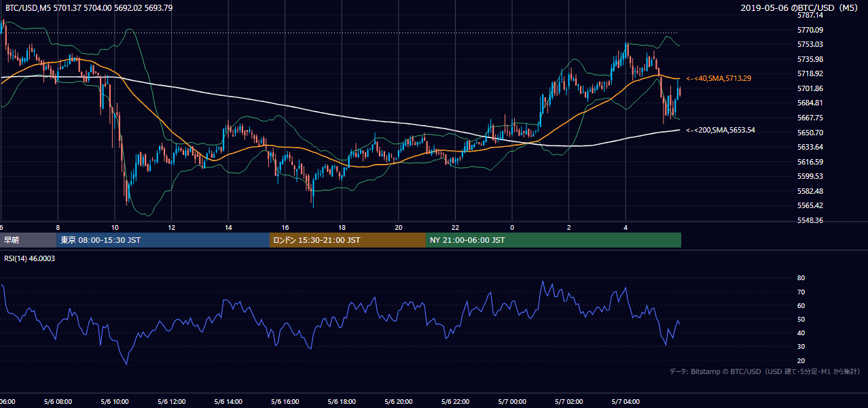Click the 東京 08:00-15:30 JST session bar
Image resolution: width=868 pixels, height=408 pixels.
coord(163,240)
